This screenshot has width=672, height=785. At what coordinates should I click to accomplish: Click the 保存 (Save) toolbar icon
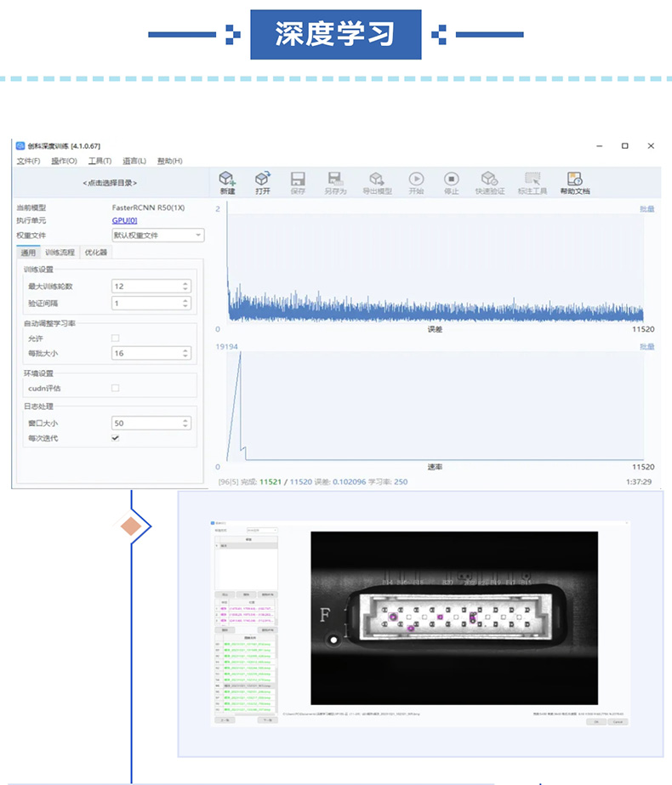point(298,183)
